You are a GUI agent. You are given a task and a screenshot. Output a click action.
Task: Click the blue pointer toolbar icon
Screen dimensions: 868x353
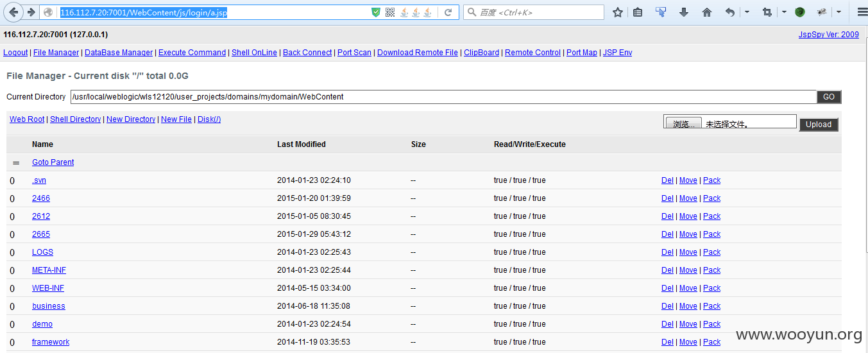pos(661,12)
